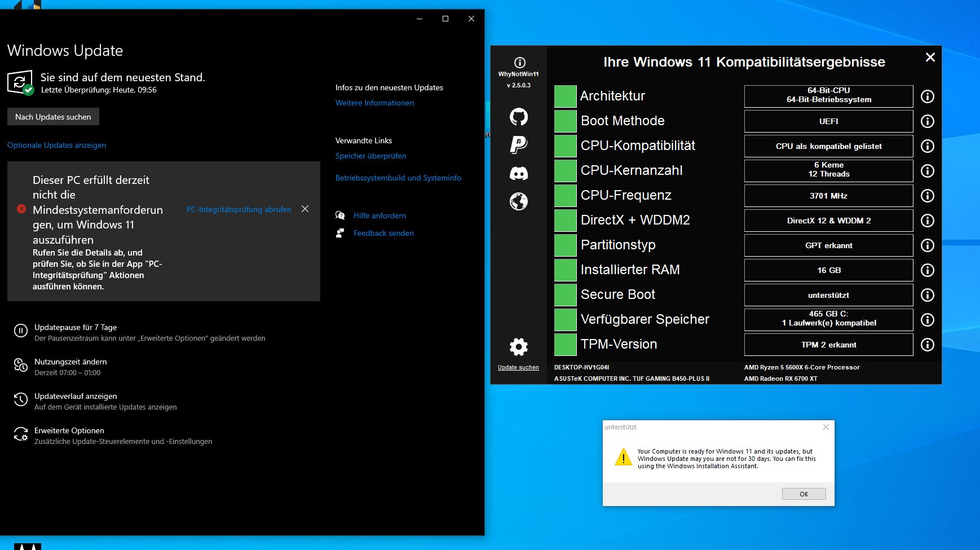Open the Feedback senden link
980x550 pixels.
tap(383, 233)
